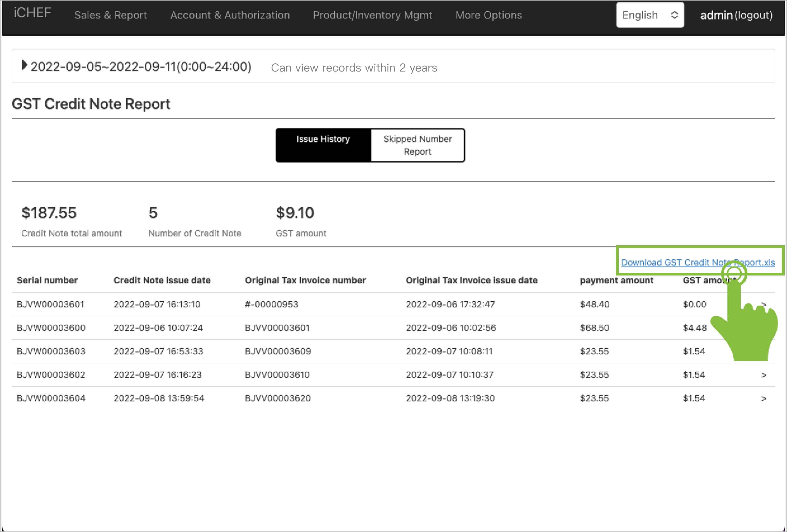The width and height of the screenshot is (787, 532).
Task: Select credit note row BJVW00003603
Action: 51,351
